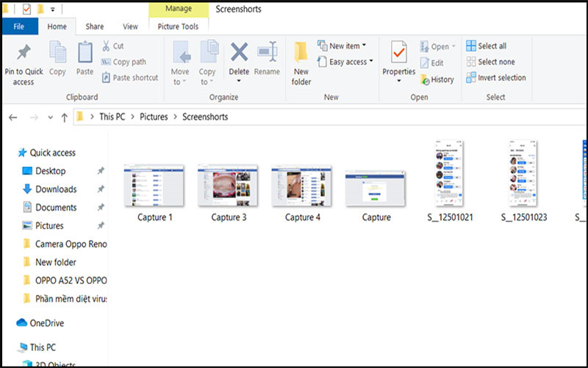Click Screenshorts in the address bar
Image resolution: width=588 pixels, height=368 pixels.
(205, 117)
